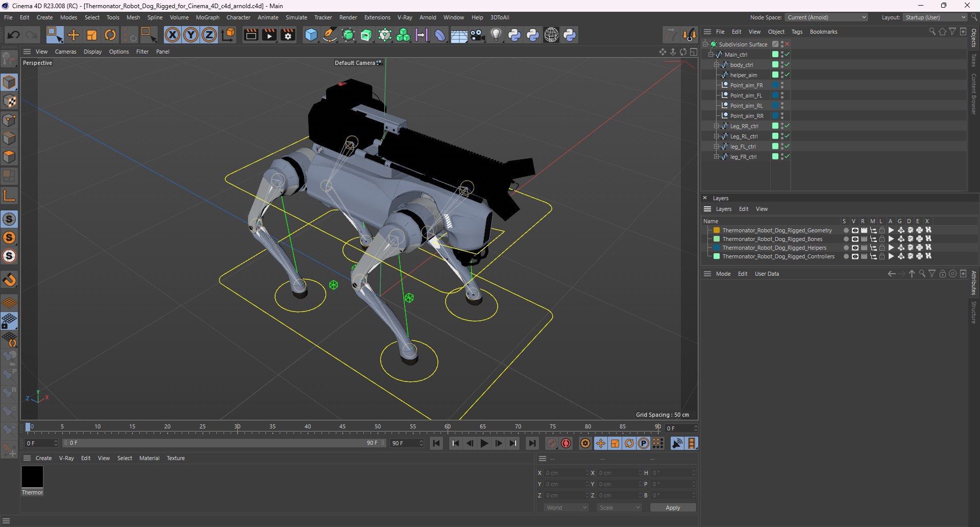Image resolution: width=980 pixels, height=527 pixels.
Task: Play the animation forward
Action: [484, 443]
